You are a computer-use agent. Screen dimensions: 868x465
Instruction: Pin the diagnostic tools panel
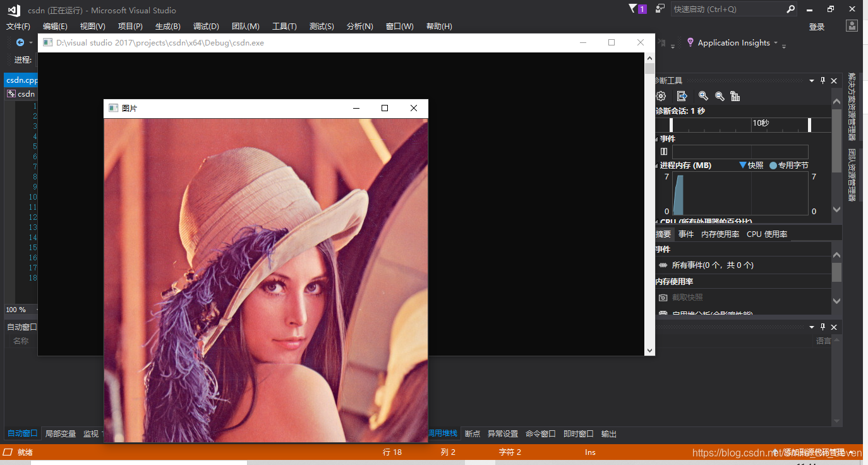tap(823, 80)
